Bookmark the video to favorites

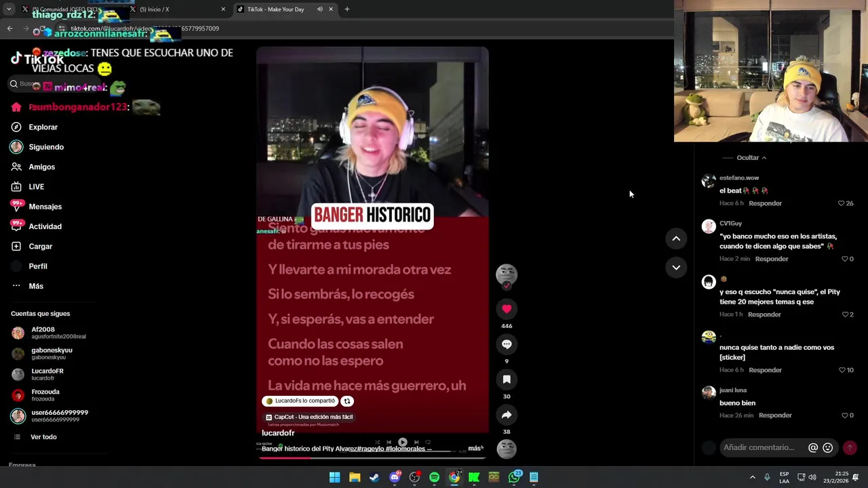coord(507,380)
